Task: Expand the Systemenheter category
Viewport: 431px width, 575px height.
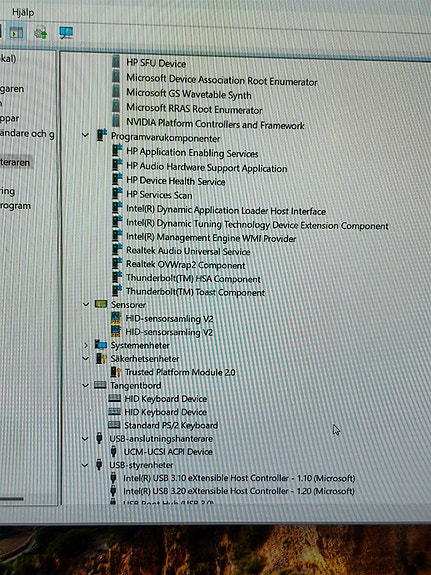Action: pos(85,345)
